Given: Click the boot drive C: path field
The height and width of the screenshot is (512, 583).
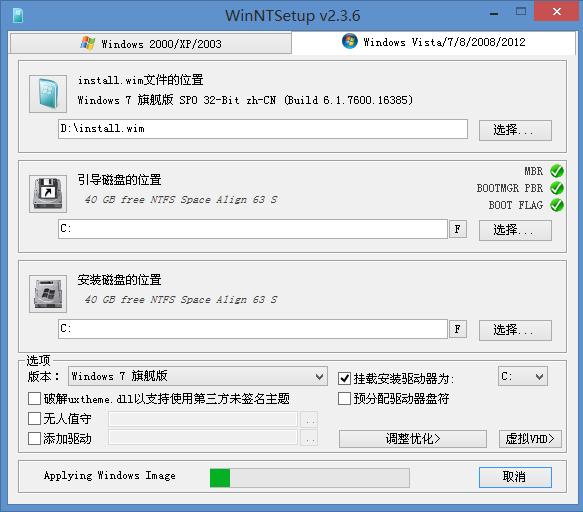Looking at the screenshot, I should click(252, 229).
